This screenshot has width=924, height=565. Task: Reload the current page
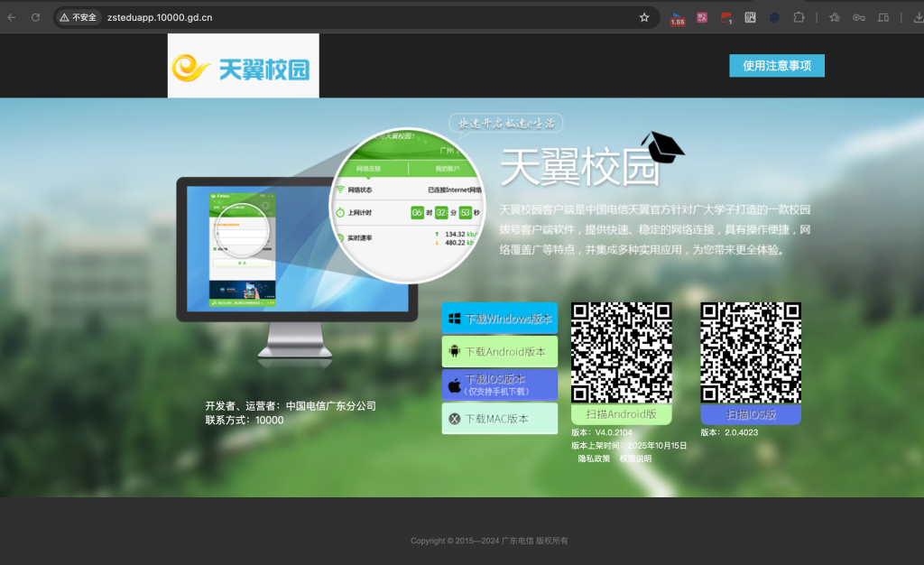pyautogui.click(x=34, y=16)
